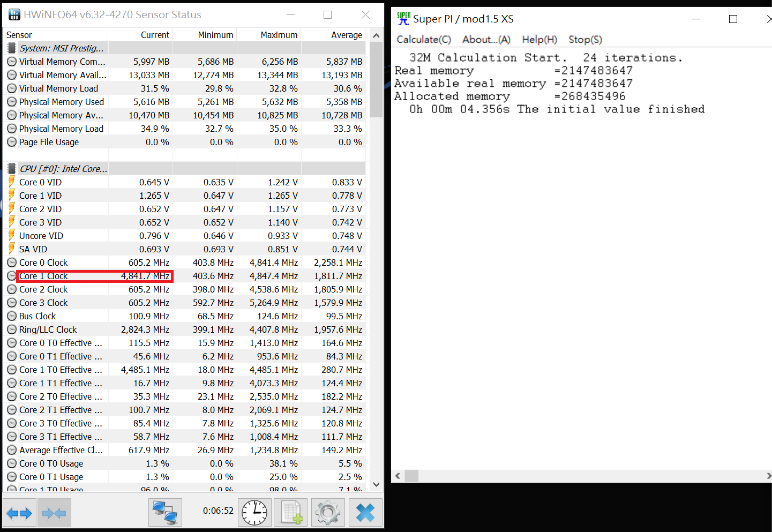
Task: Open sensor settings gear icon
Action: pos(328,513)
